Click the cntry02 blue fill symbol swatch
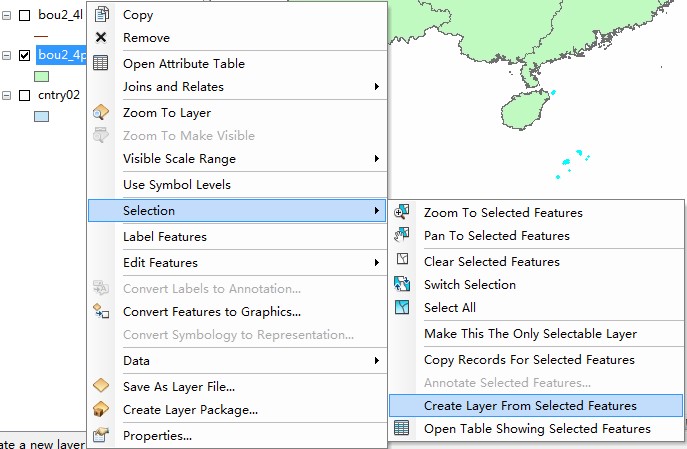 41,117
